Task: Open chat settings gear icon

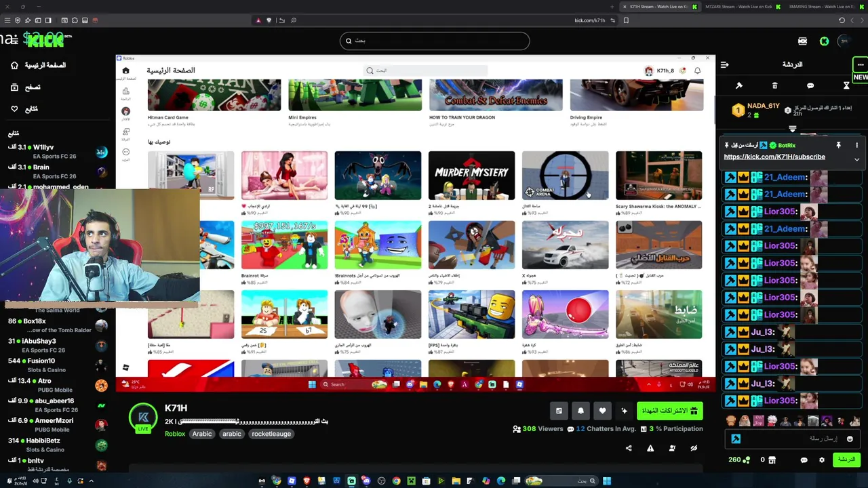Action: coord(822,460)
